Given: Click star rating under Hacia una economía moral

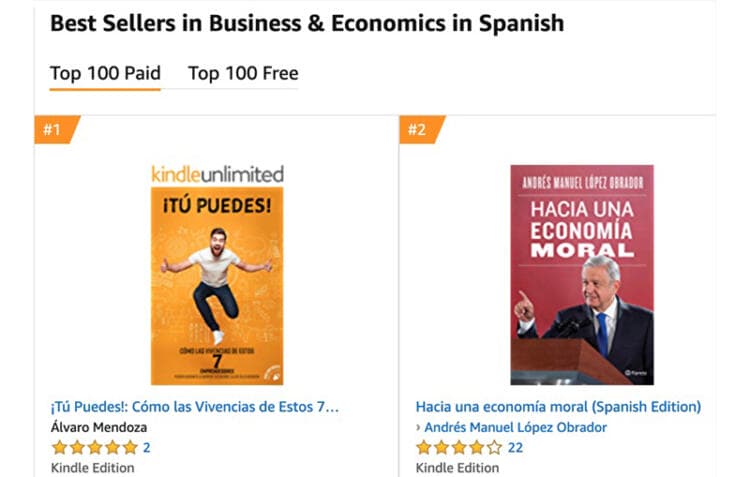Looking at the screenshot, I should pyautogui.click(x=458, y=447).
